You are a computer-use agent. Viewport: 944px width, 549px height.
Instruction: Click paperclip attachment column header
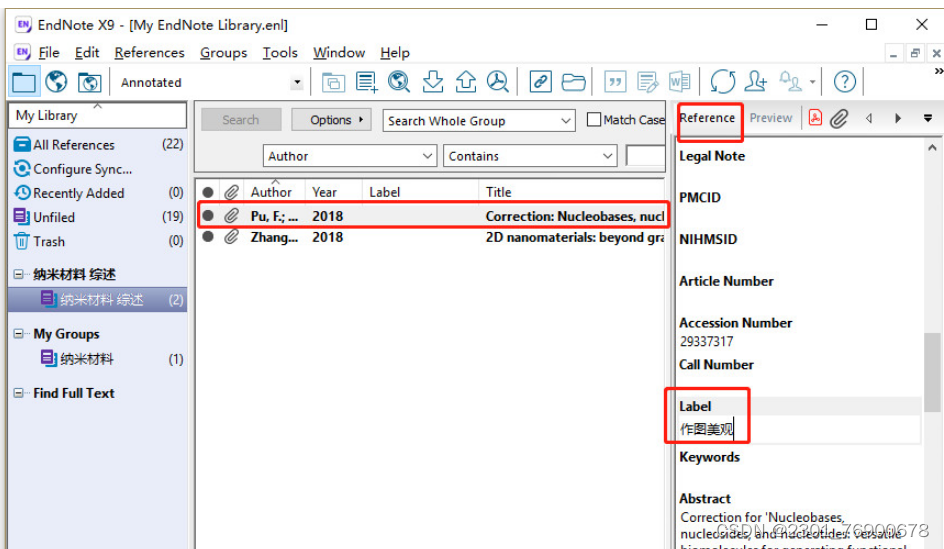231,193
